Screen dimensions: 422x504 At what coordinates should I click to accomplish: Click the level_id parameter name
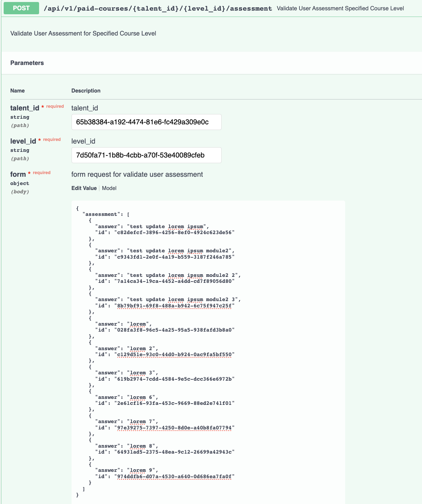(x=23, y=141)
